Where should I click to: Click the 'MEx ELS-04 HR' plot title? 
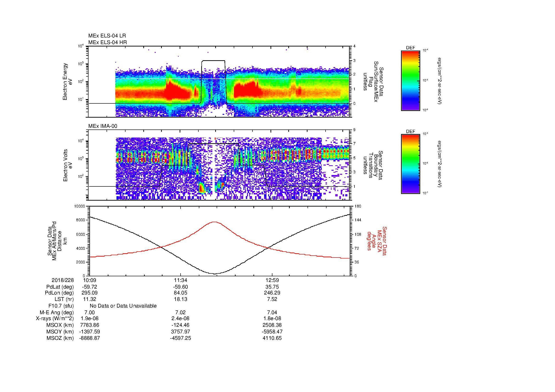pos(107,42)
